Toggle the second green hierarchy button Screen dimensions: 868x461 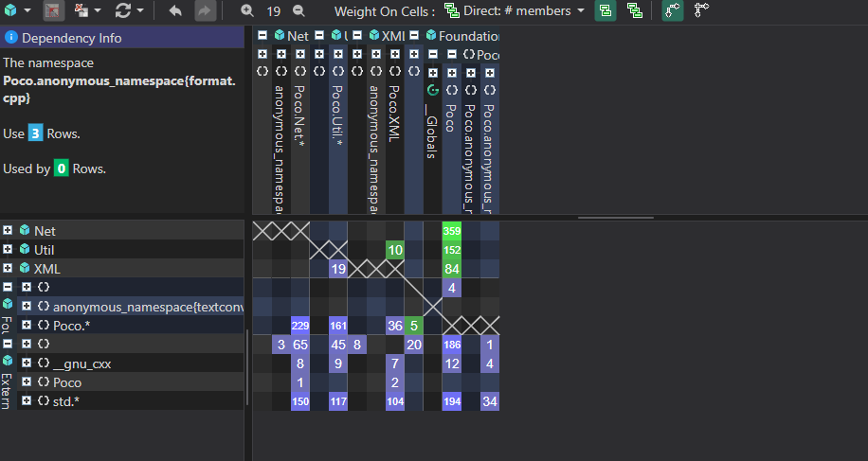pyautogui.click(x=634, y=10)
